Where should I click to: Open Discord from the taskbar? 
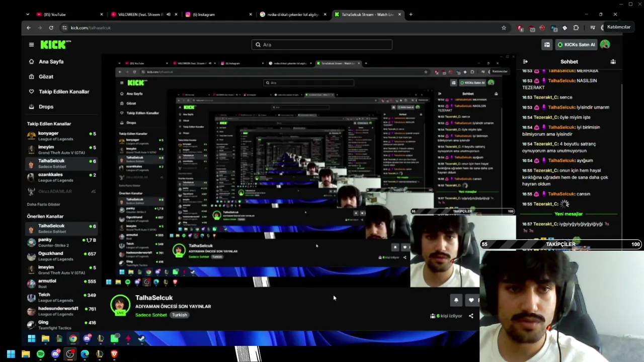click(x=55, y=354)
